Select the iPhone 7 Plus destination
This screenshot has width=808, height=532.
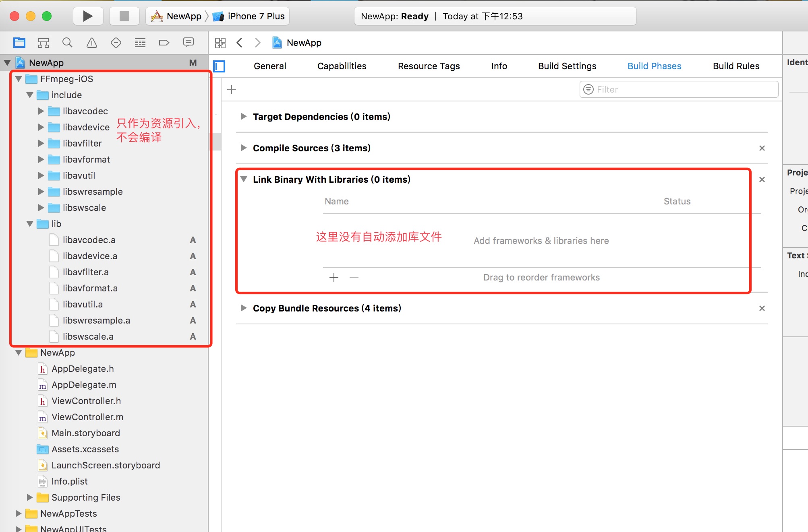click(255, 16)
